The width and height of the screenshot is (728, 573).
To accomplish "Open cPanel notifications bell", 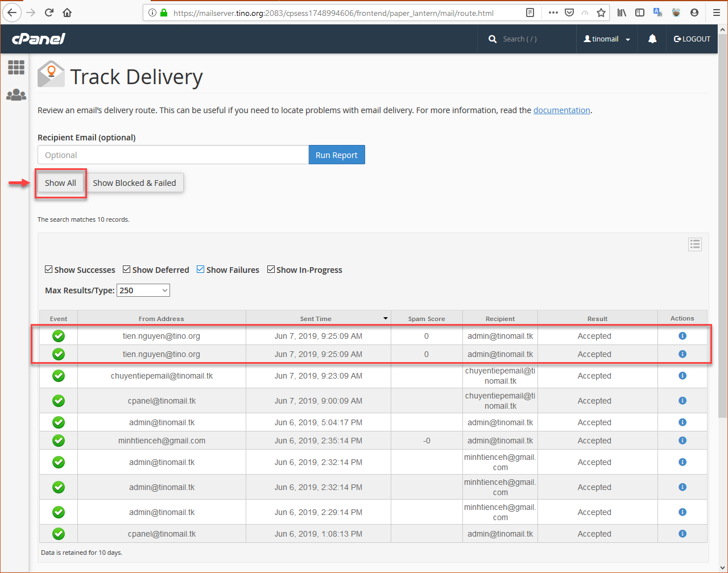I will [x=652, y=39].
